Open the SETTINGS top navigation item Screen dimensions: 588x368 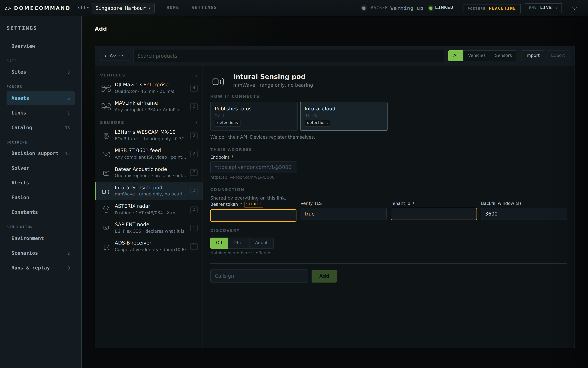coord(204,8)
